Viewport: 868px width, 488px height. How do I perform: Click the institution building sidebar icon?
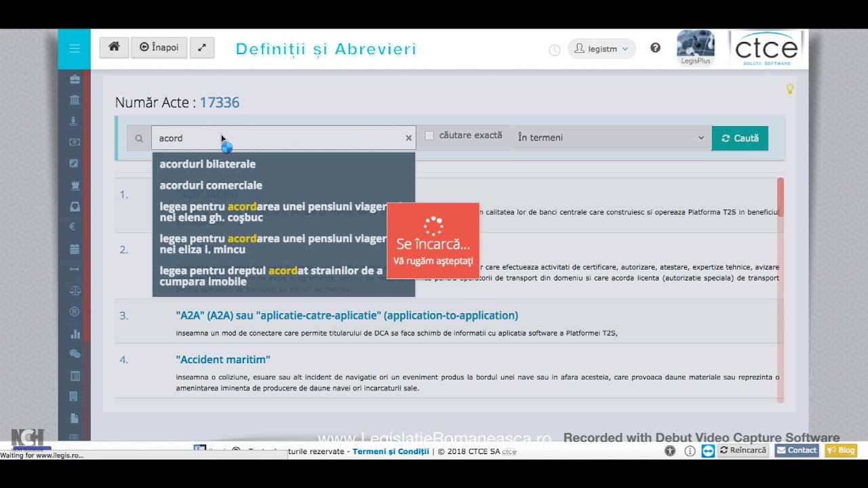click(x=75, y=100)
